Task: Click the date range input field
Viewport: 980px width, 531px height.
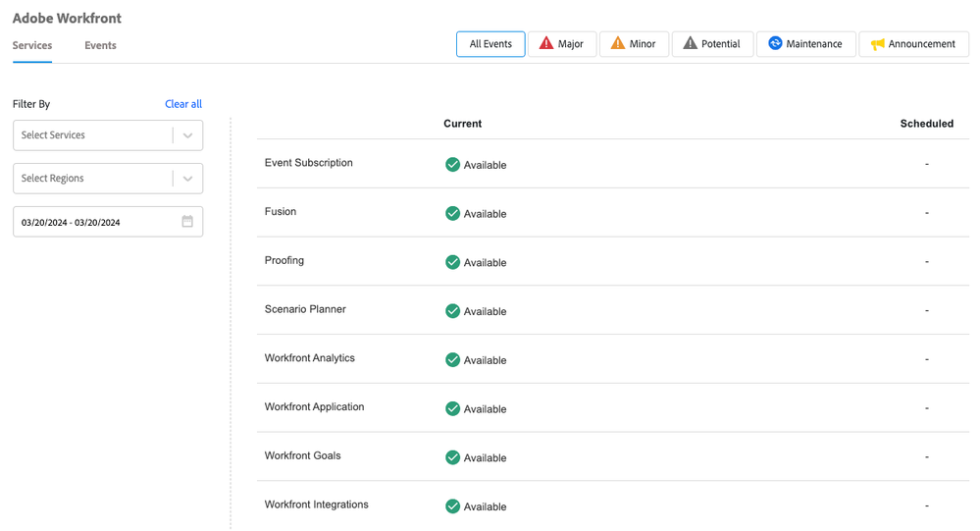Action: coord(108,222)
